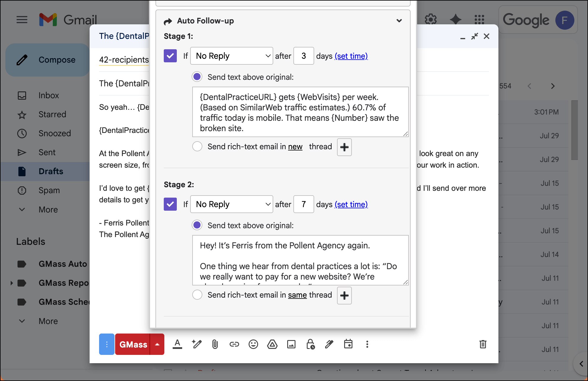Open the Gmail main menu hamburger icon
The width and height of the screenshot is (588, 381).
click(22, 20)
